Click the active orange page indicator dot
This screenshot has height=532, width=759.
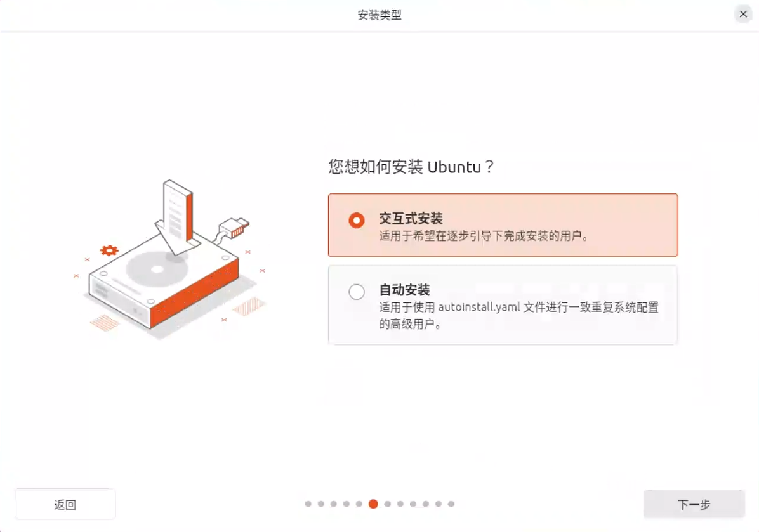(x=373, y=504)
